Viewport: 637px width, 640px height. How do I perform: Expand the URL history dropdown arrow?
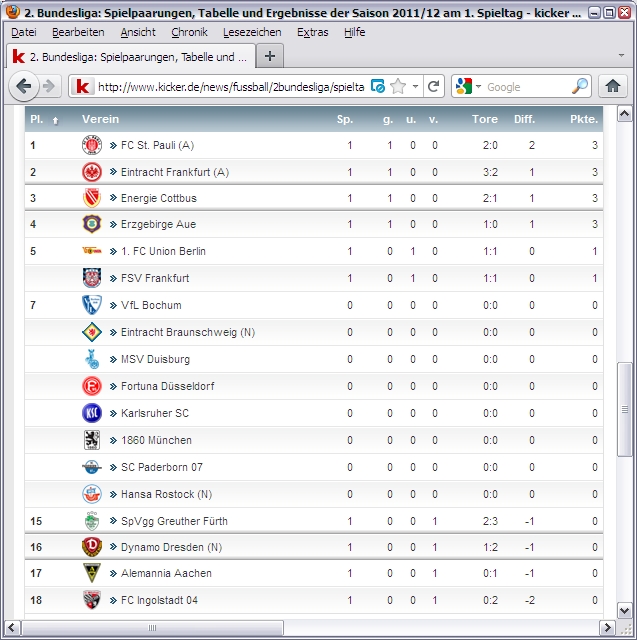coord(415,87)
